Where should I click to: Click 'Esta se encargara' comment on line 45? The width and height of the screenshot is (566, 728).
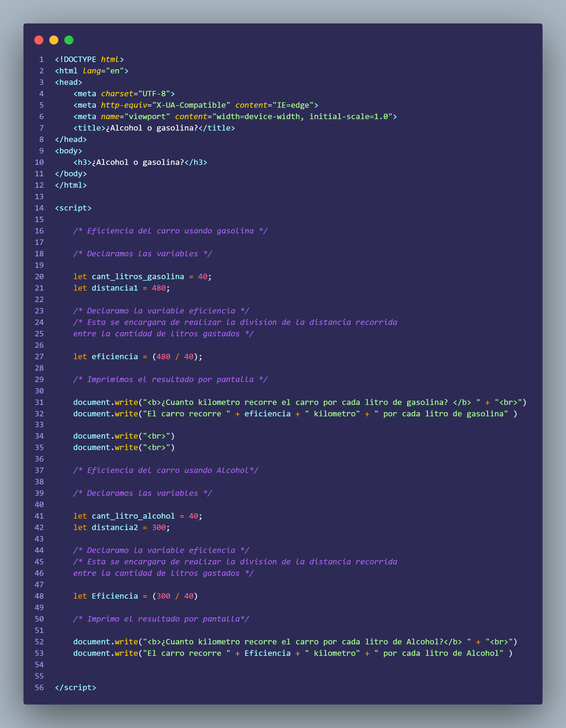pos(235,562)
